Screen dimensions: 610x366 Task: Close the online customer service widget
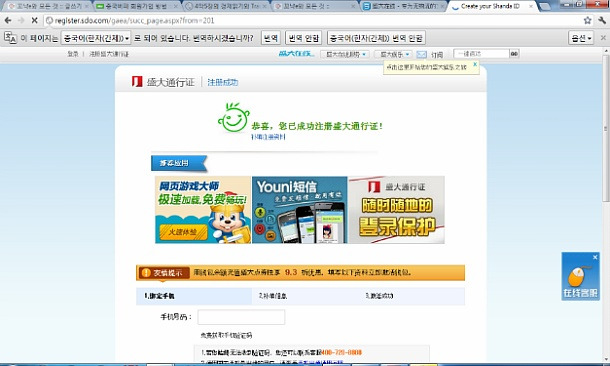point(595,257)
